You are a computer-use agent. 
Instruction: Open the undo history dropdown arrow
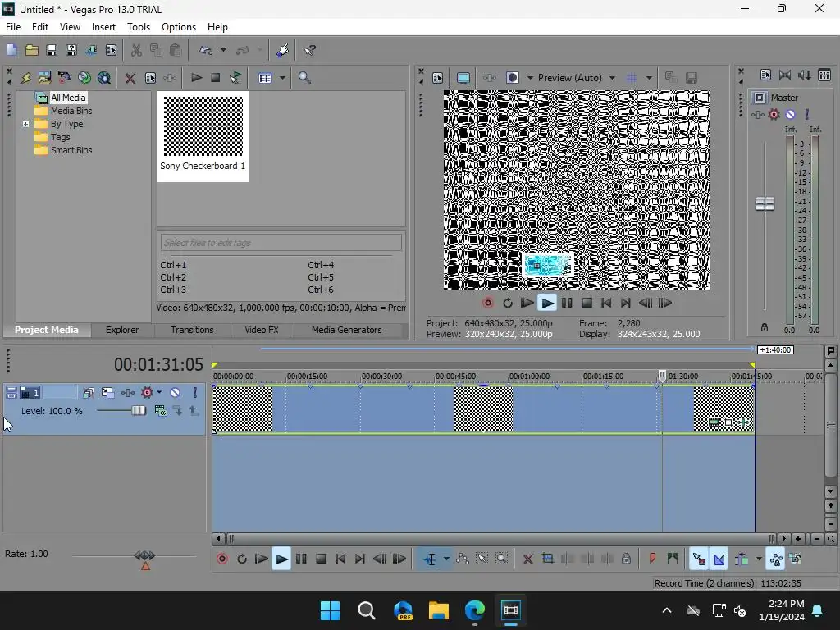(223, 50)
